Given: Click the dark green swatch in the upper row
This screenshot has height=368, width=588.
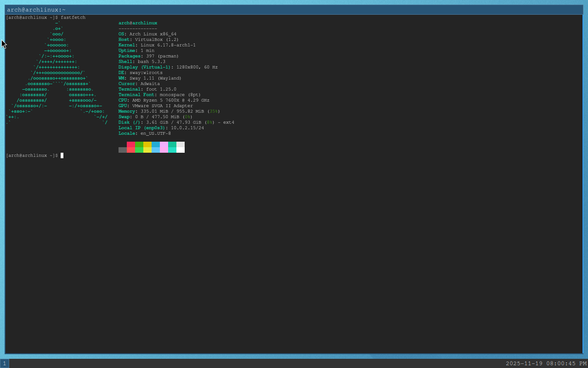Looking at the screenshot, I should coord(139,144).
